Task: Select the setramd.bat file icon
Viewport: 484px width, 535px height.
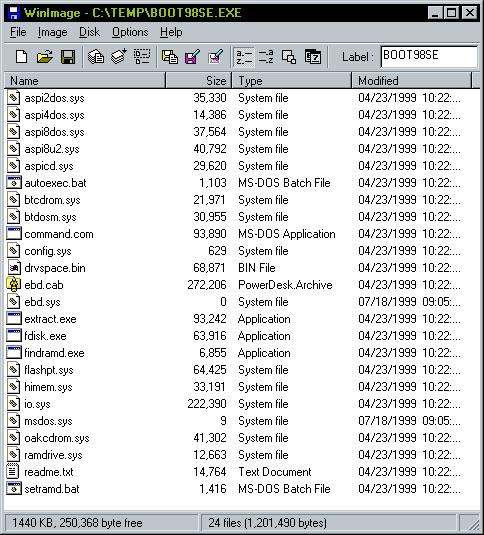Action: point(14,489)
